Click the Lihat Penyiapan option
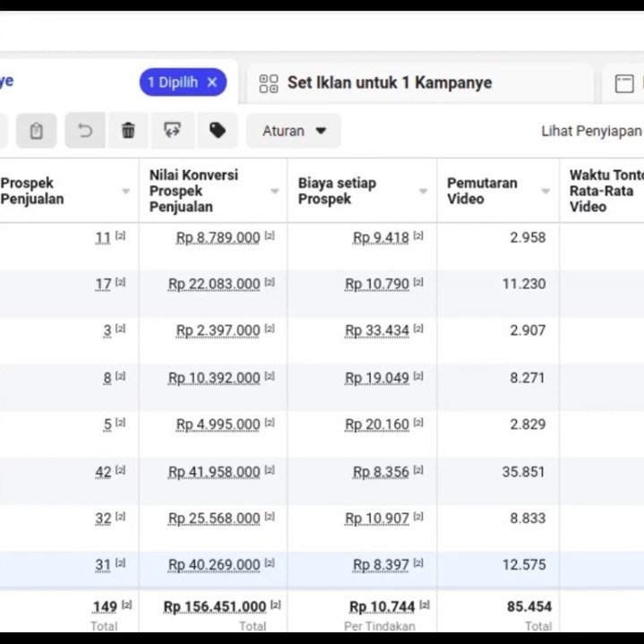Image resolution: width=644 pixels, height=644 pixels. (x=590, y=131)
